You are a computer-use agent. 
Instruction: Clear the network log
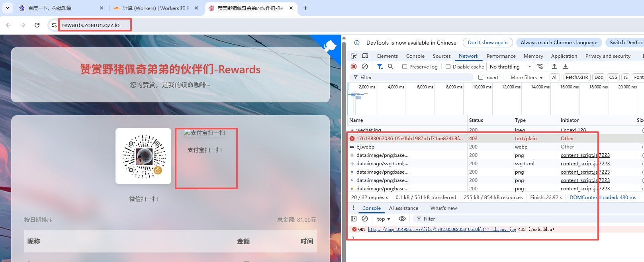[x=364, y=66]
